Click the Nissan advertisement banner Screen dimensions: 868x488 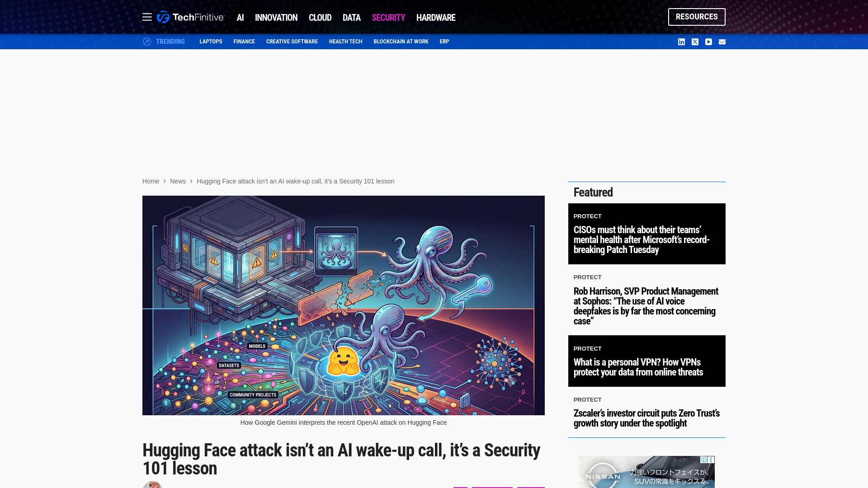click(646, 472)
